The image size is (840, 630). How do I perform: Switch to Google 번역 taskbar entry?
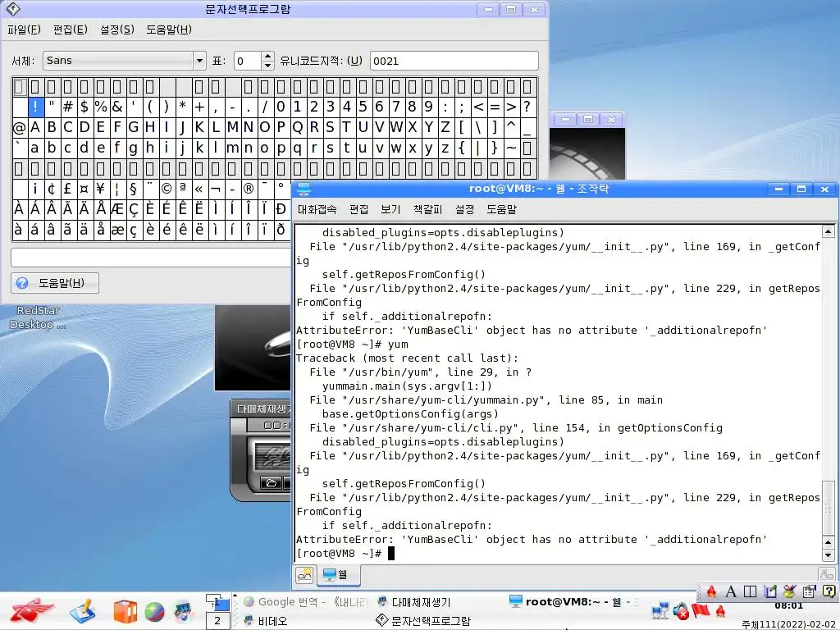pos(305,602)
